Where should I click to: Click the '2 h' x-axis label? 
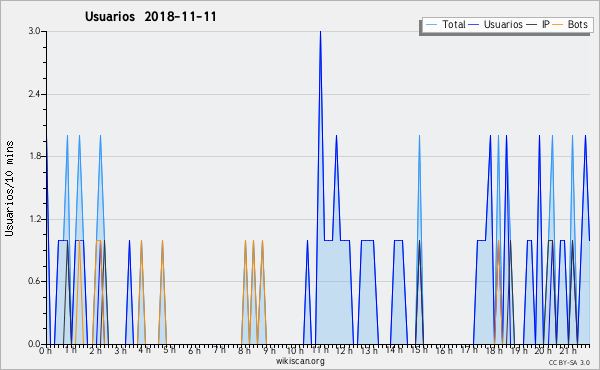95,350
